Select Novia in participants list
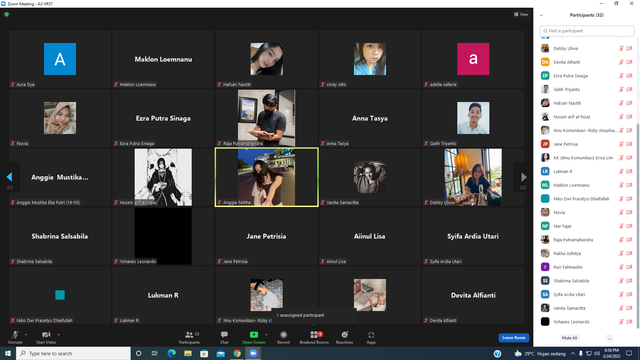Image resolution: width=640 pixels, height=360 pixels. (587, 212)
